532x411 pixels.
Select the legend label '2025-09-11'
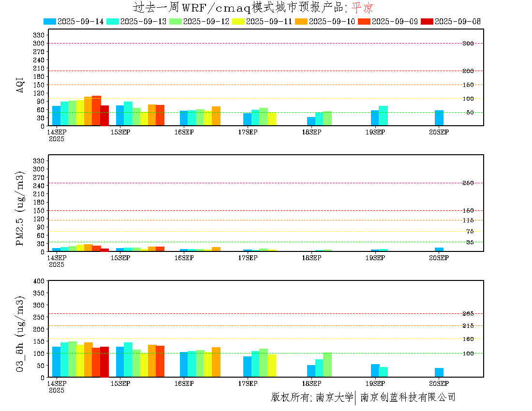tap(269, 21)
